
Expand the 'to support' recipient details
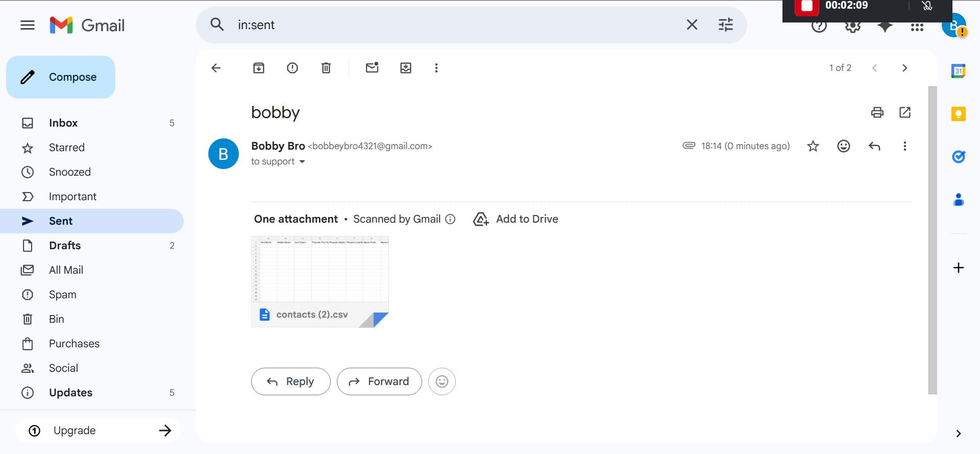[302, 162]
